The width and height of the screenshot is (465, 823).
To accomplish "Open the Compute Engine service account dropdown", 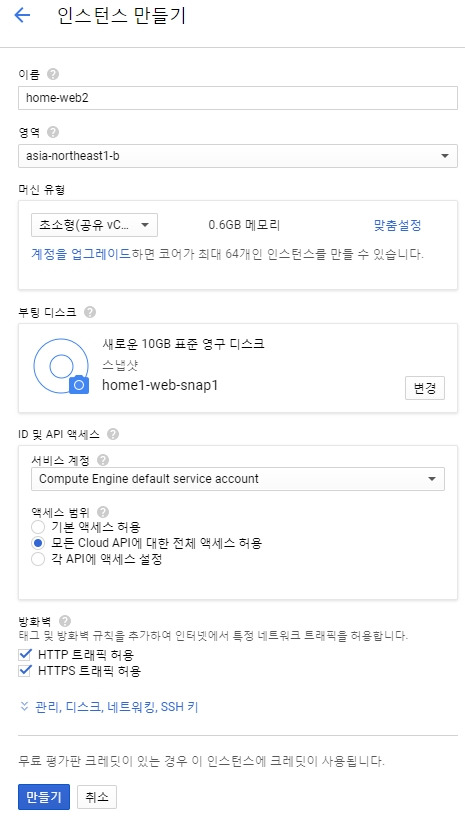I will point(238,479).
